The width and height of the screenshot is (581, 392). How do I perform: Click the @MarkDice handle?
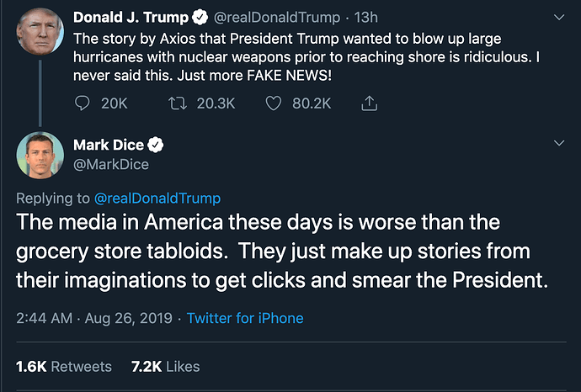coord(111,164)
